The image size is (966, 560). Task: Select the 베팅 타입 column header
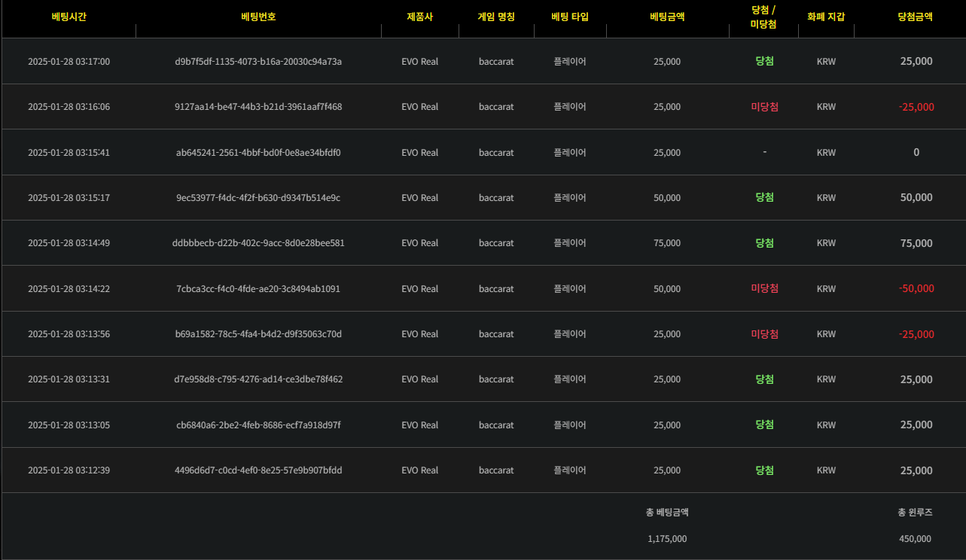click(570, 17)
